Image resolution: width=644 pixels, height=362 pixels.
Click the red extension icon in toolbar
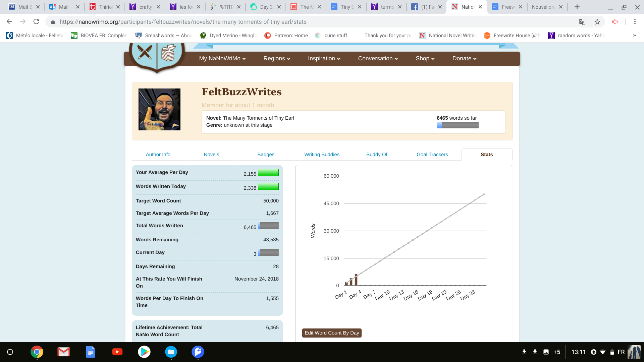tap(615, 22)
